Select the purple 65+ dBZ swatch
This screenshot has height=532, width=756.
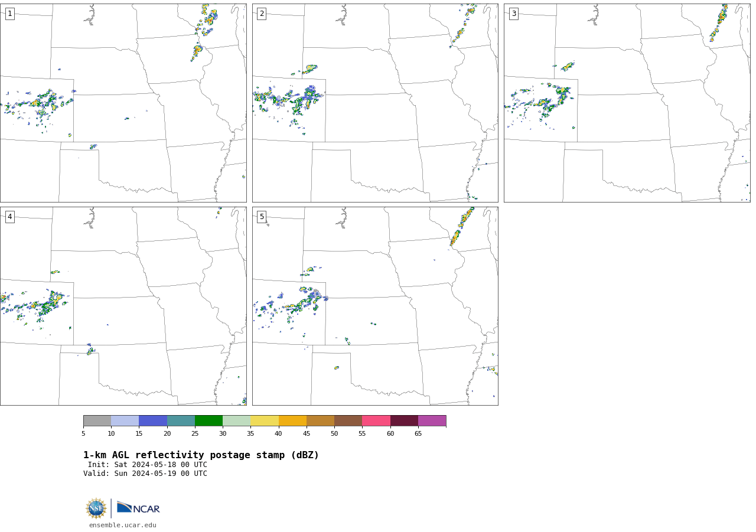432,421
